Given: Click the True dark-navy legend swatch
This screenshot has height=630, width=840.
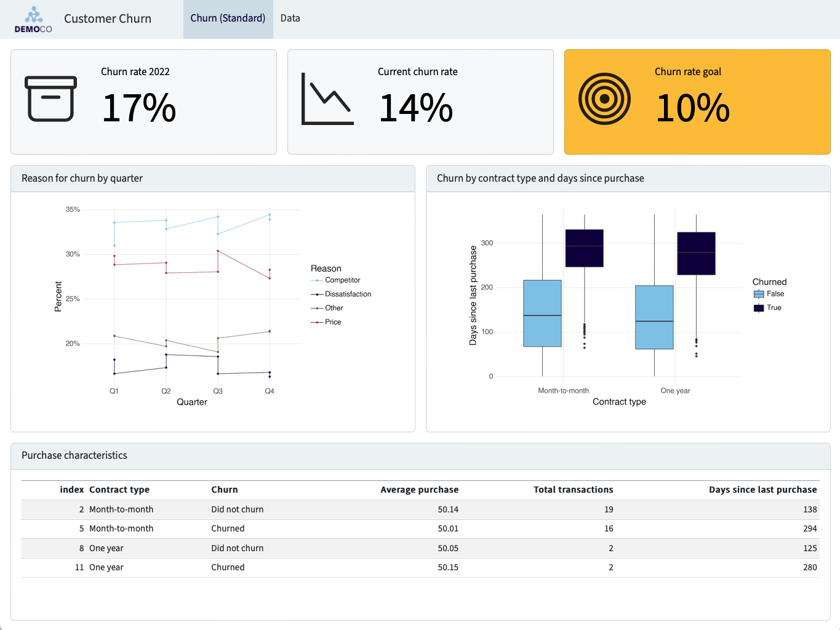Looking at the screenshot, I should click(x=759, y=308).
